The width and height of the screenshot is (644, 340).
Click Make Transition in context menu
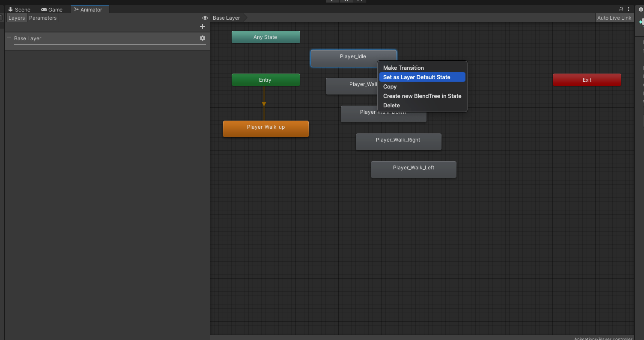coord(403,68)
